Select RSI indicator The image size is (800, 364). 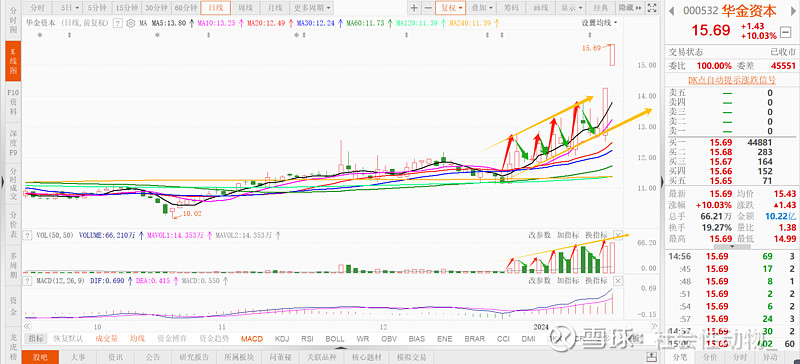click(x=307, y=338)
